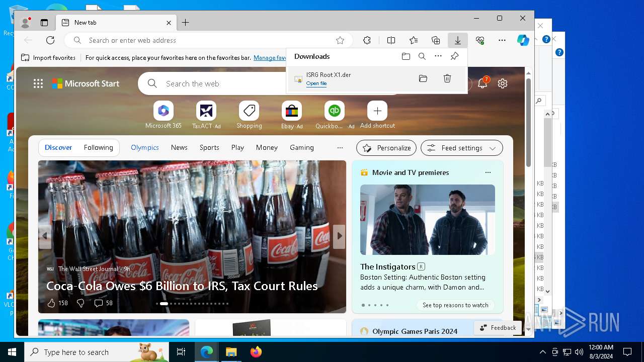Open more options in Downloads panel
Viewport: 644px width, 362px height.
point(438,56)
